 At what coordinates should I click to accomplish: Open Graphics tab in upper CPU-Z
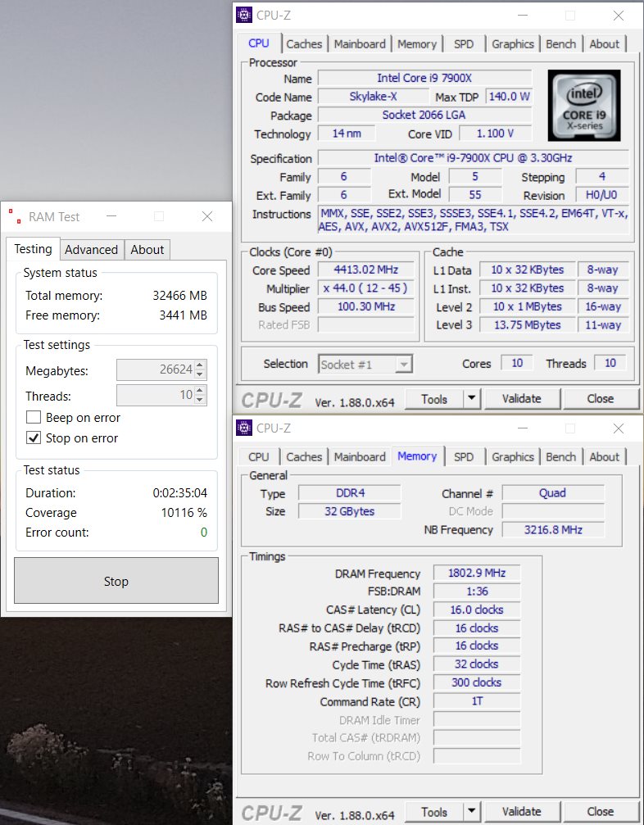[513, 44]
